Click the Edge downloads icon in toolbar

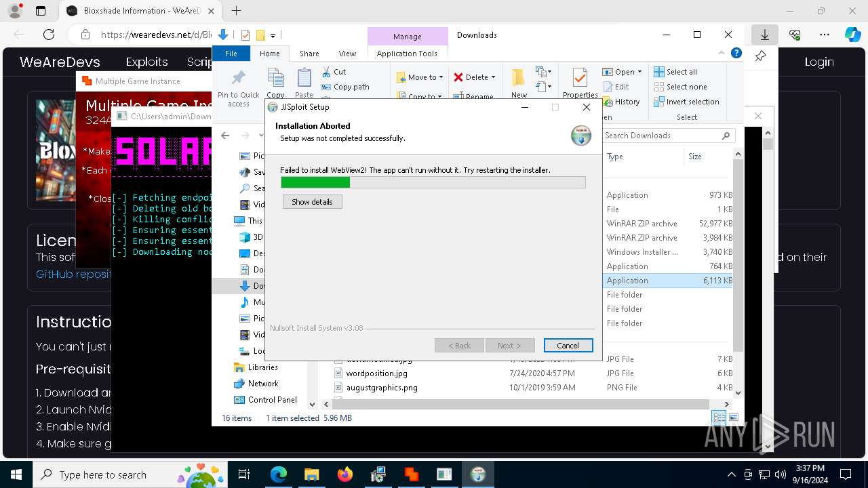tap(765, 35)
